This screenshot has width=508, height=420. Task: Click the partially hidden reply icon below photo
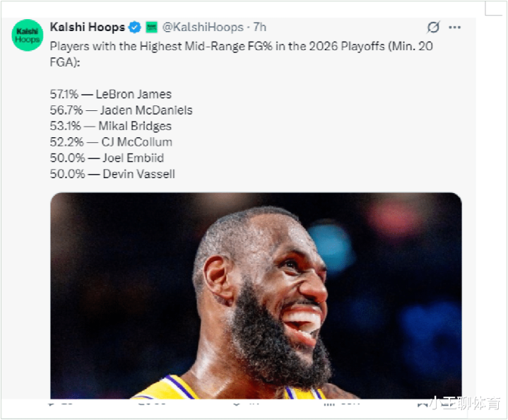51,404
